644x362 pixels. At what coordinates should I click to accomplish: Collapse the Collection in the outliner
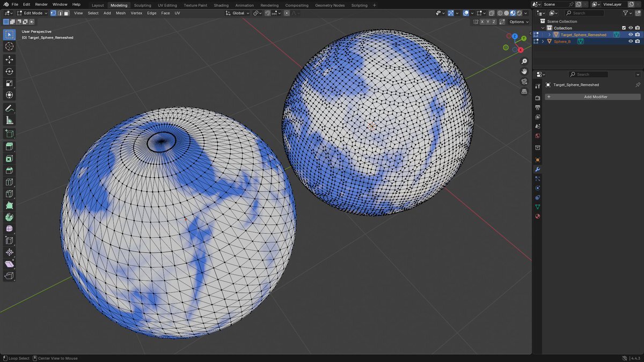pyautogui.click(x=543, y=28)
